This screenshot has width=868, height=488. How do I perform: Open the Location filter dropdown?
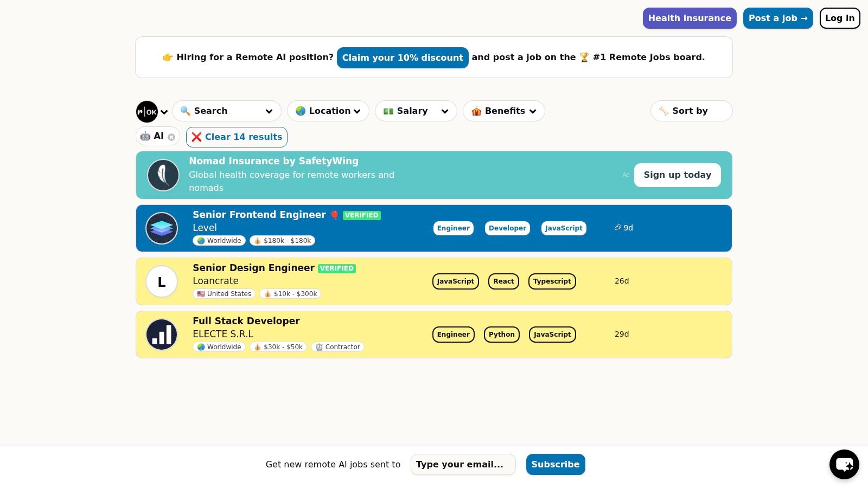(328, 111)
